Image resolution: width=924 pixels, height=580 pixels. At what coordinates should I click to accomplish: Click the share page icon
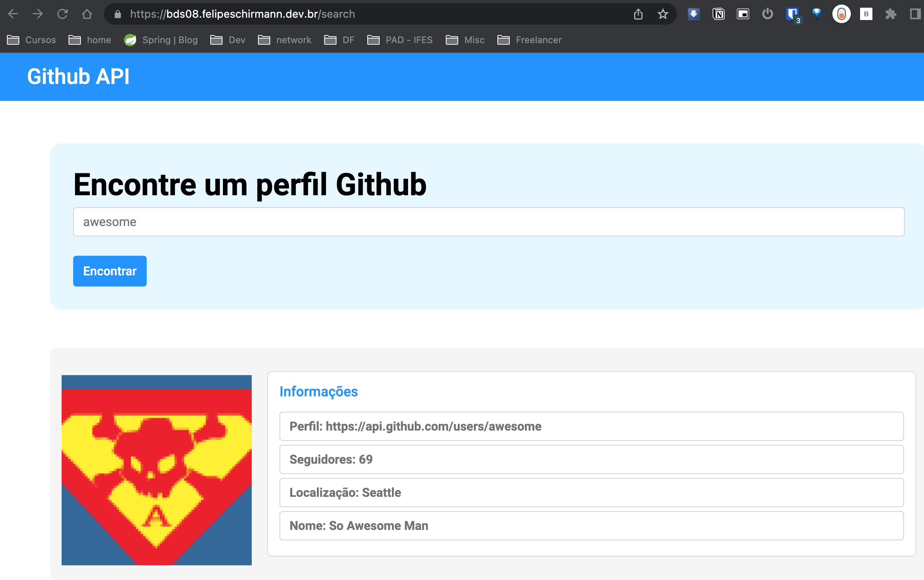pyautogui.click(x=638, y=14)
